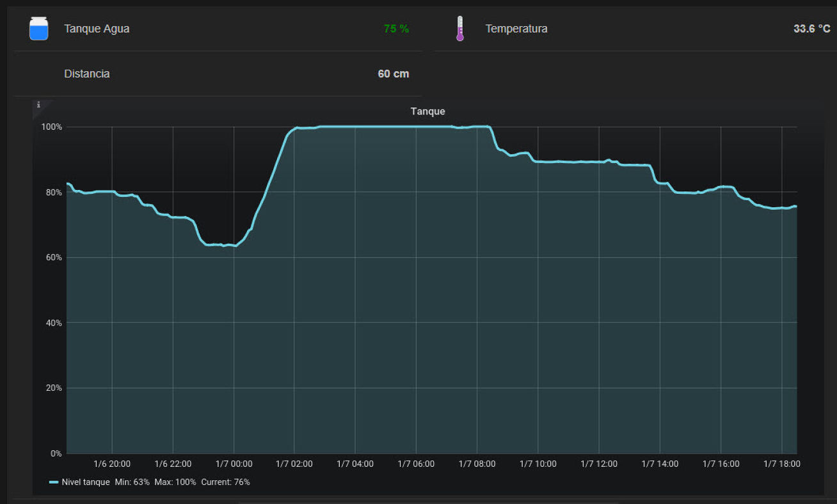
Task: Open the info icon in chart panel corner
Action: tap(38, 104)
